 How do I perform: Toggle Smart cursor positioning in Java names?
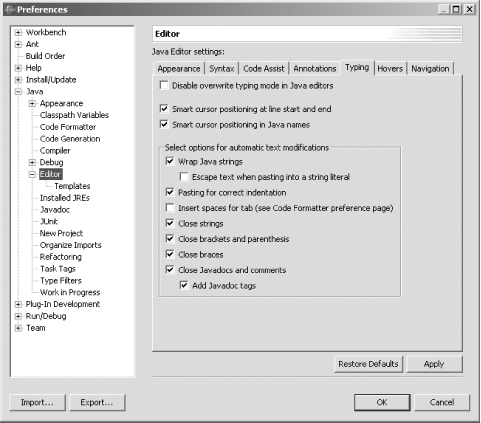click(164, 124)
